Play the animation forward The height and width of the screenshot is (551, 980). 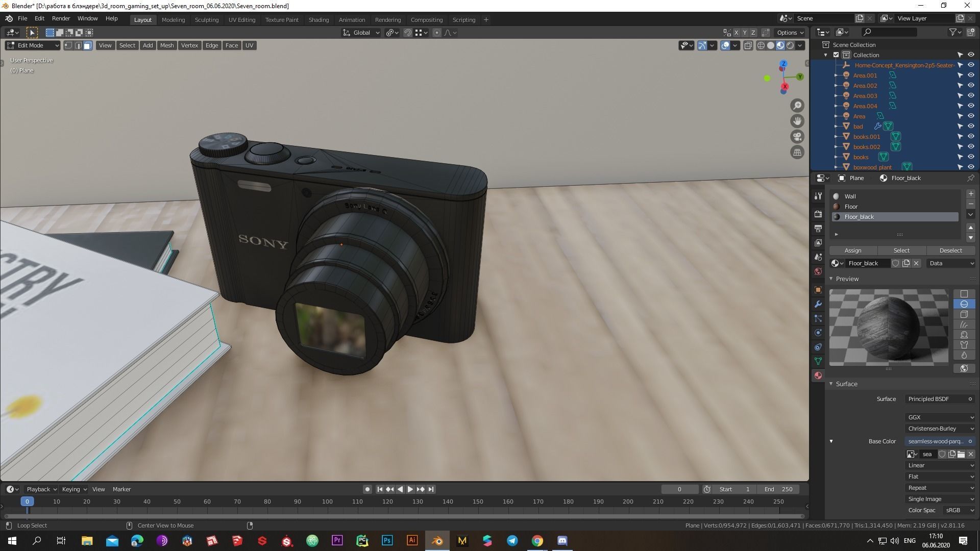[410, 489]
